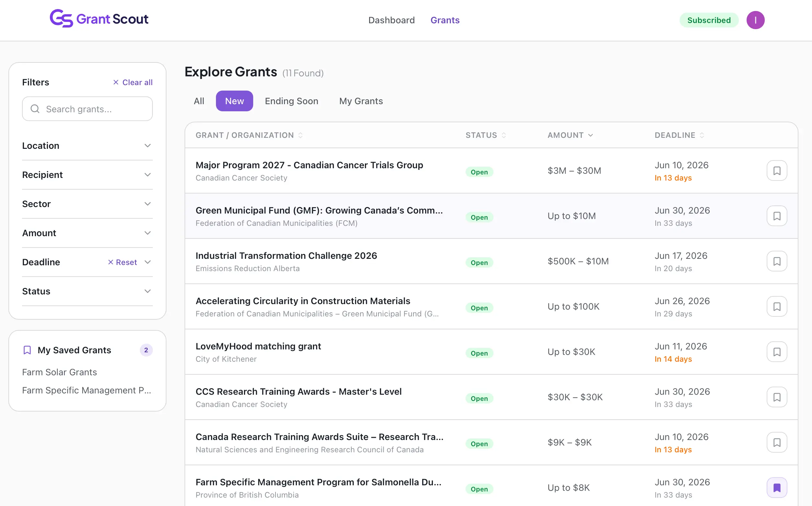Click City of Kitchener organization
812x506 pixels.
point(226,359)
